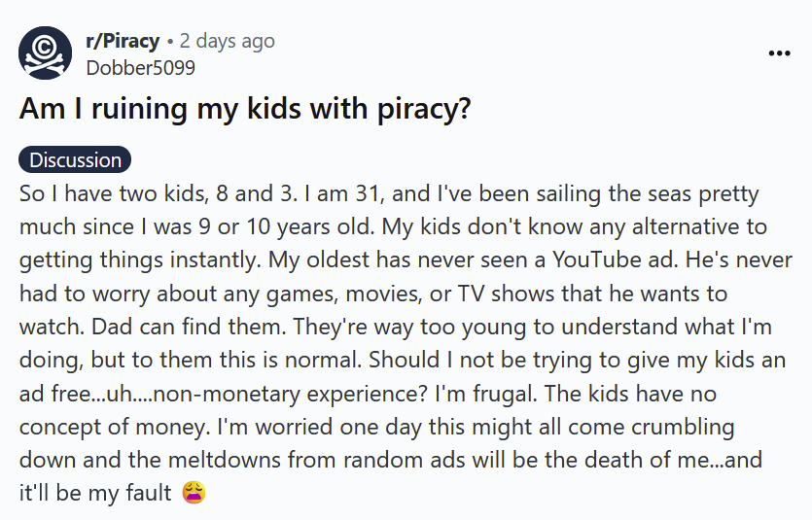Click the word 'crumbling' in the post body
Viewport: 812px width, 520px height.
[x=683, y=427]
